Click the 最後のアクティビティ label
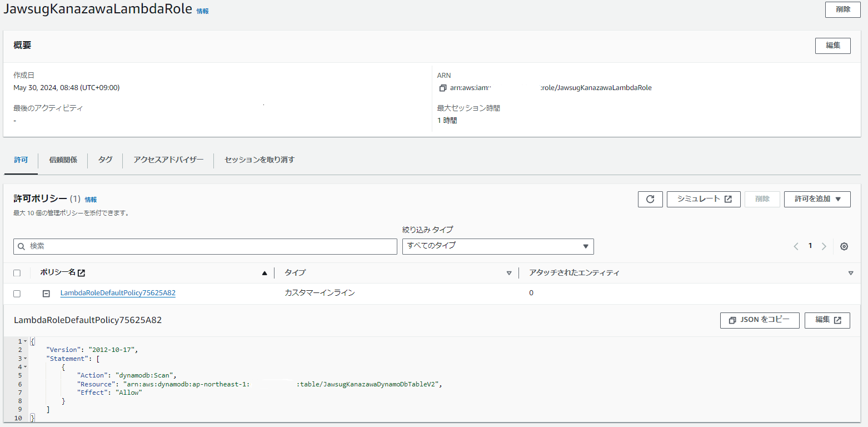 tap(48, 108)
